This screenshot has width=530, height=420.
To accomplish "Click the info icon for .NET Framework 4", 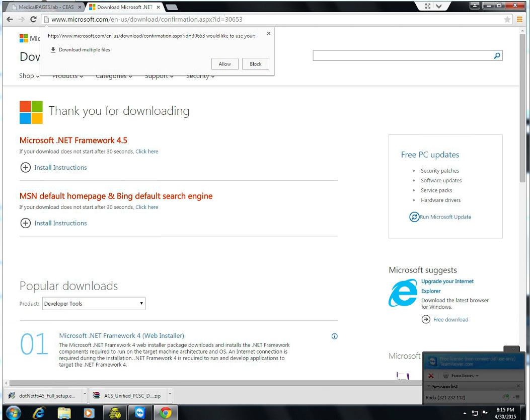I will click(334, 336).
